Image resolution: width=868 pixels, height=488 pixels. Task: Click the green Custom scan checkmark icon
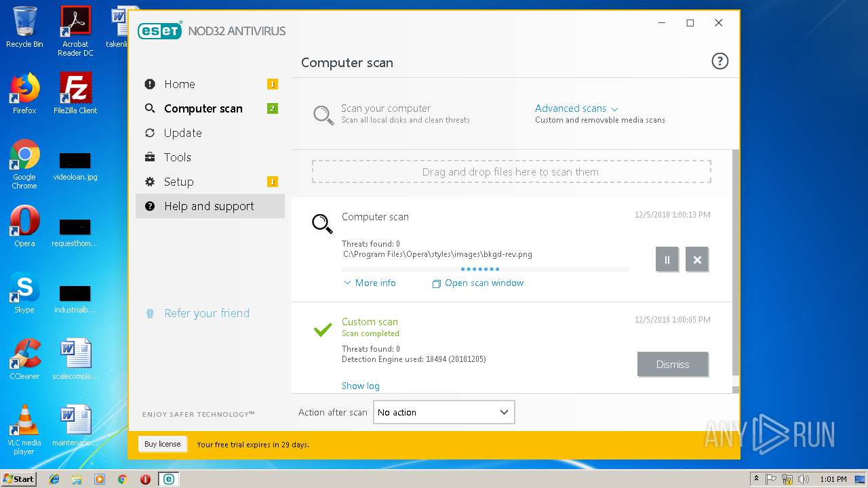coord(323,329)
